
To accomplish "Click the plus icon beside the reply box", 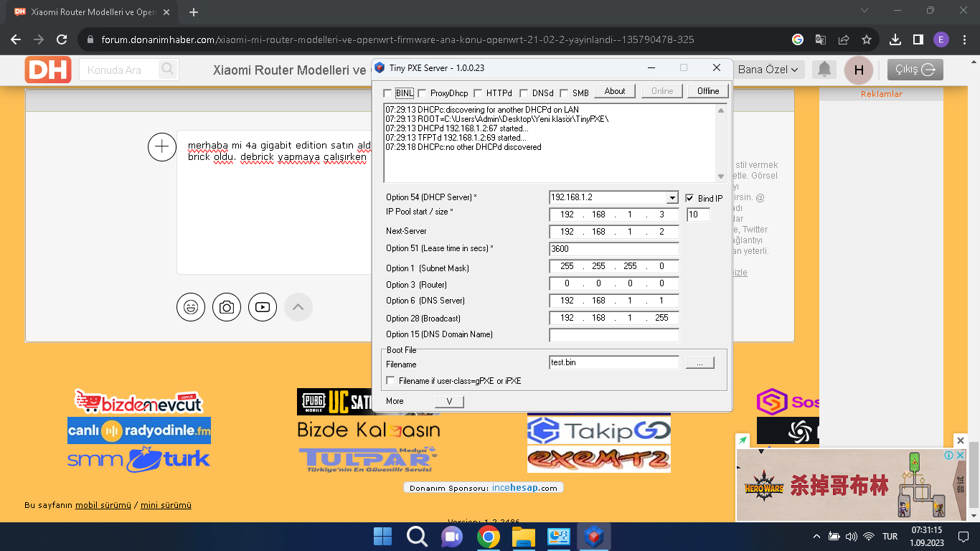I will pos(162,146).
